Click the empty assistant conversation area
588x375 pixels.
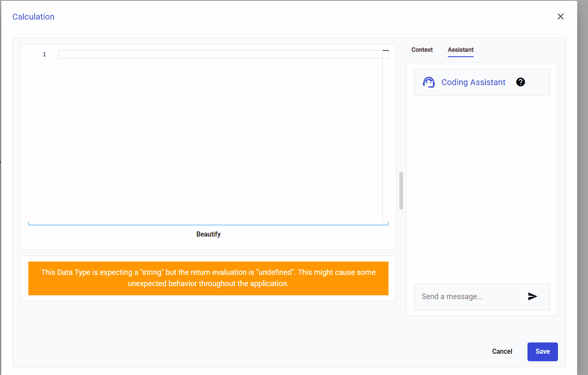pyautogui.click(x=482, y=188)
